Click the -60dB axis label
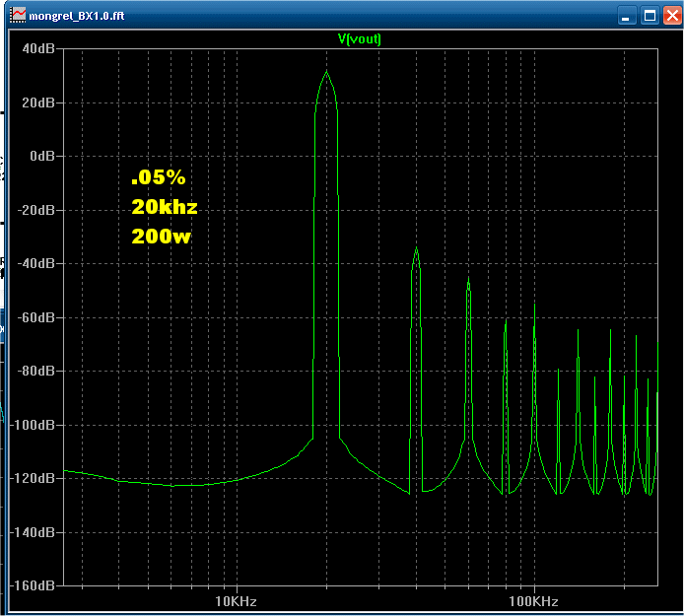684x616 pixels. click(x=35, y=317)
